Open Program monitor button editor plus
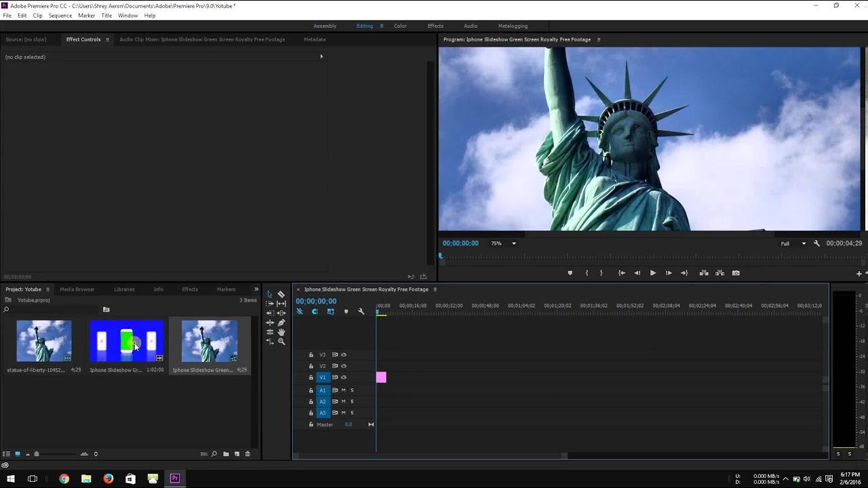The height and width of the screenshot is (488, 868). (859, 274)
